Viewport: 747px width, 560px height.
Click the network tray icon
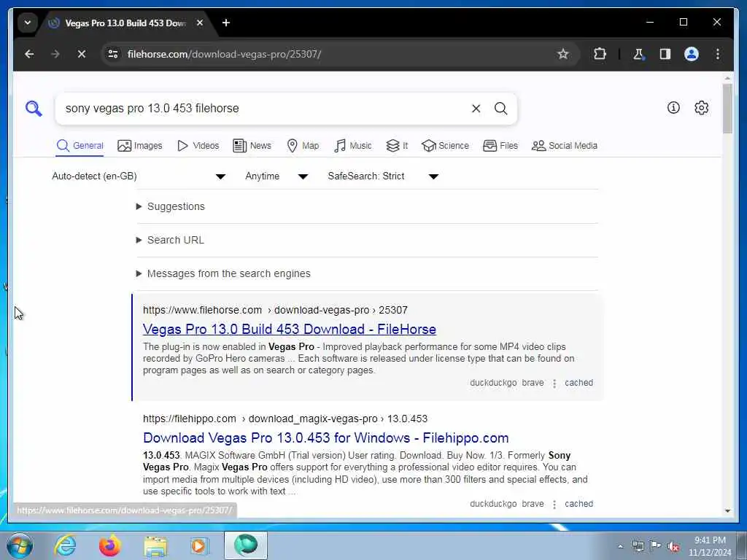(x=638, y=546)
